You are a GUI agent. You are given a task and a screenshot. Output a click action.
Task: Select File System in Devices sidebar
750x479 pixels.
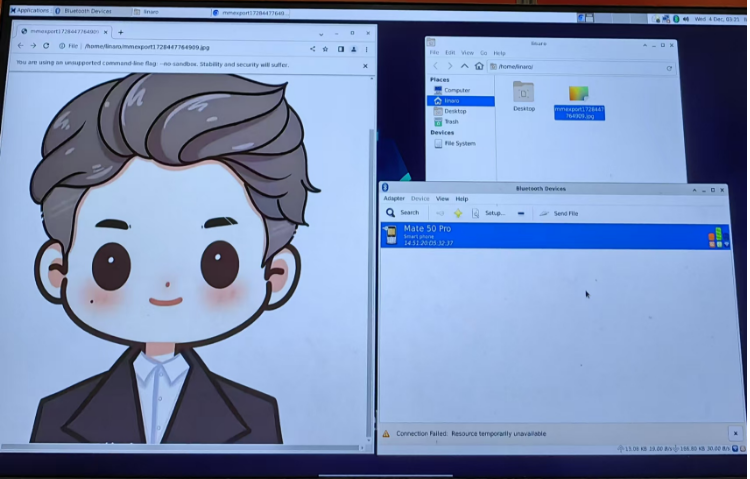pyautogui.click(x=459, y=144)
